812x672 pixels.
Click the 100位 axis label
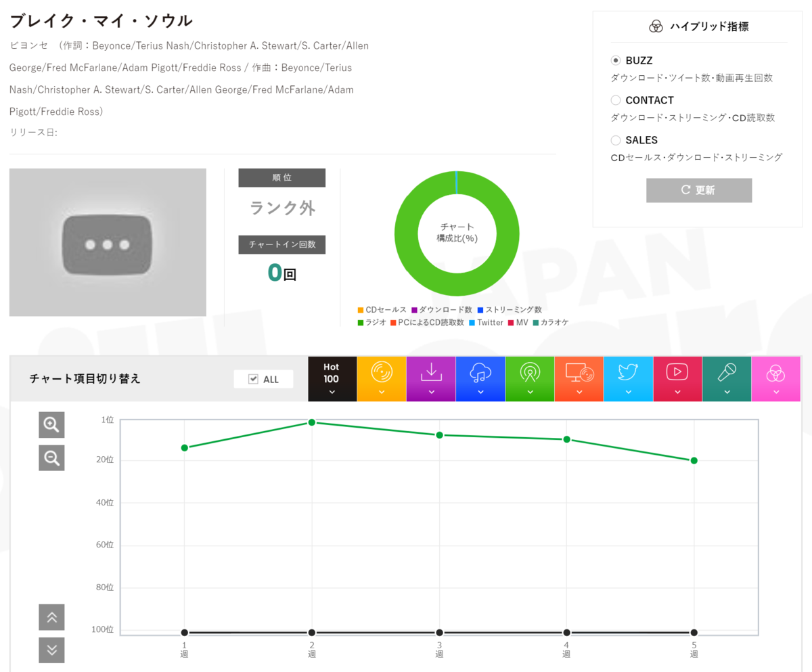tap(104, 630)
